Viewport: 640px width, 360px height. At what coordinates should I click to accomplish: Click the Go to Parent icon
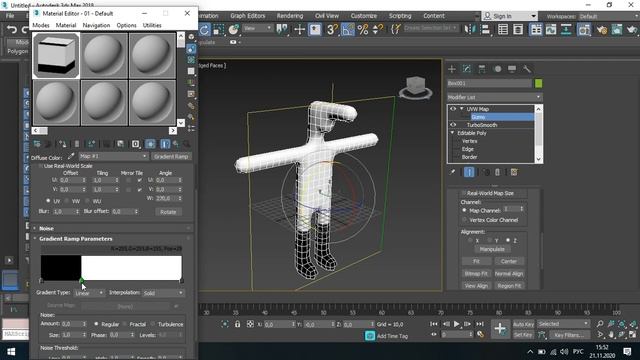coord(176,144)
